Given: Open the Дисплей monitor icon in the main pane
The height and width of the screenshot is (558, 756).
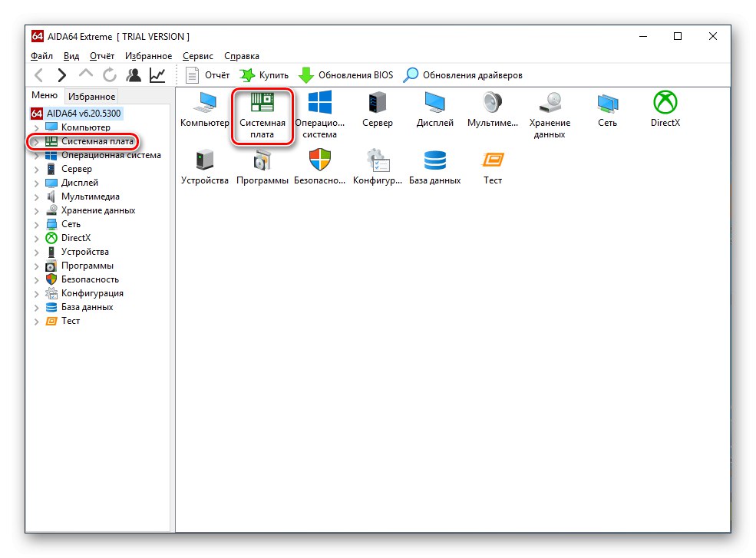Looking at the screenshot, I should coord(435,103).
